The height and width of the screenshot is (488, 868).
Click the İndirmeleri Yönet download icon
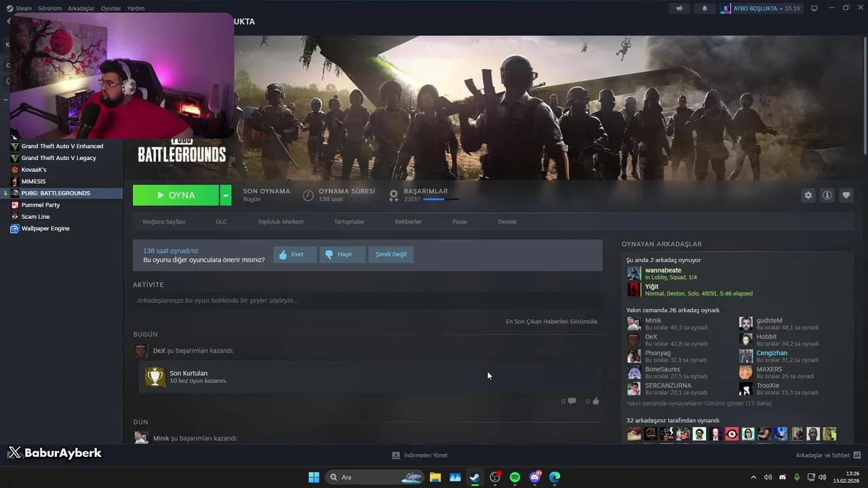396,455
